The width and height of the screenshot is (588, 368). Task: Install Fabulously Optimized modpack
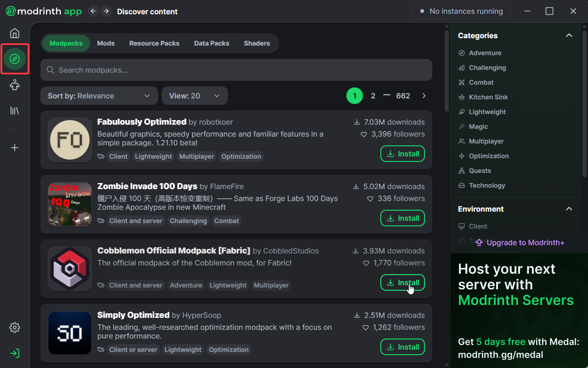pos(402,154)
